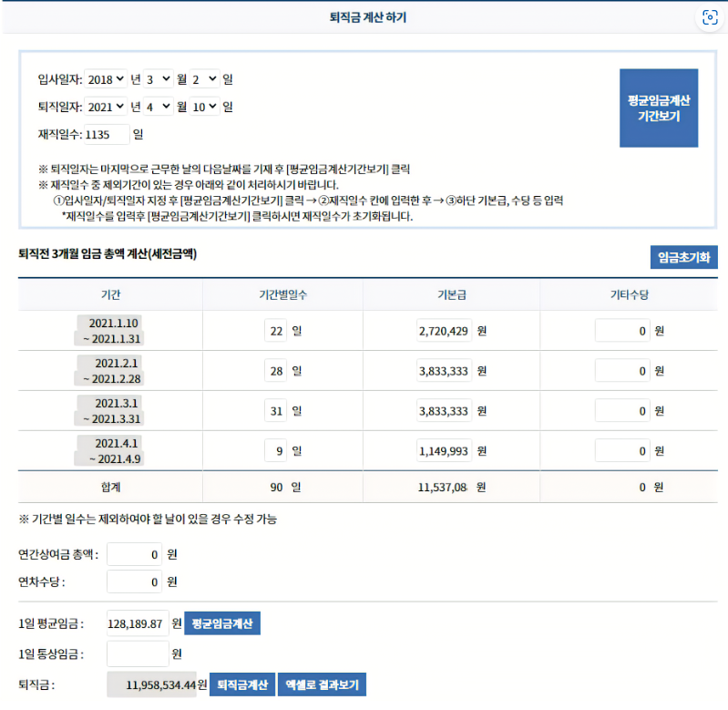728x710 pixels.
Task: Click the 1일 통상임금 input field
Action: [x=138, y=653]
